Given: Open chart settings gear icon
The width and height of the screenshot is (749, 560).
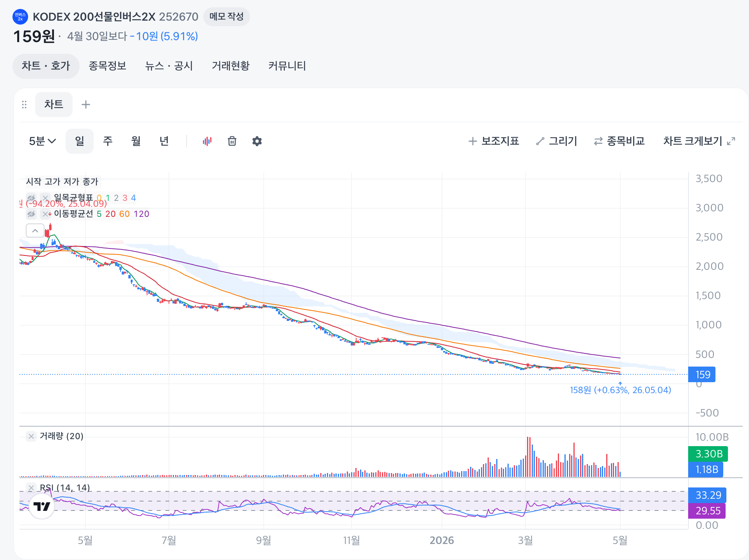Looking at the screenshot, I should [x=257, y=141].
